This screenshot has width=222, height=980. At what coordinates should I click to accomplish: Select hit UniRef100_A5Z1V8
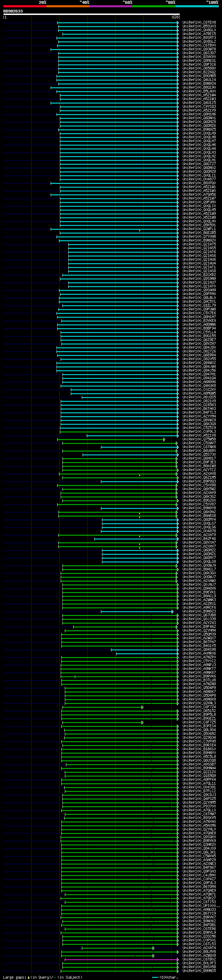click(x=199, y=436)
